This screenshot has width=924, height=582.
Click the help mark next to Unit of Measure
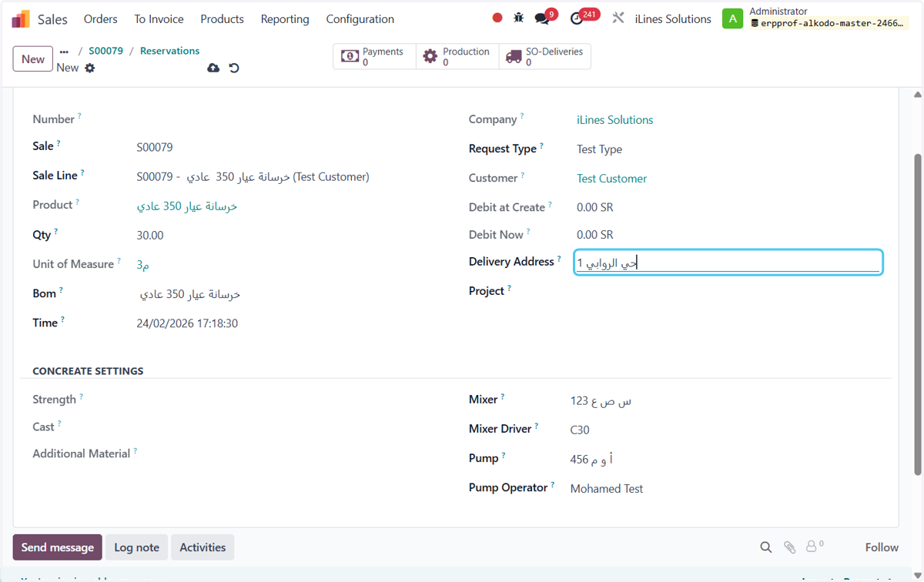119,261
